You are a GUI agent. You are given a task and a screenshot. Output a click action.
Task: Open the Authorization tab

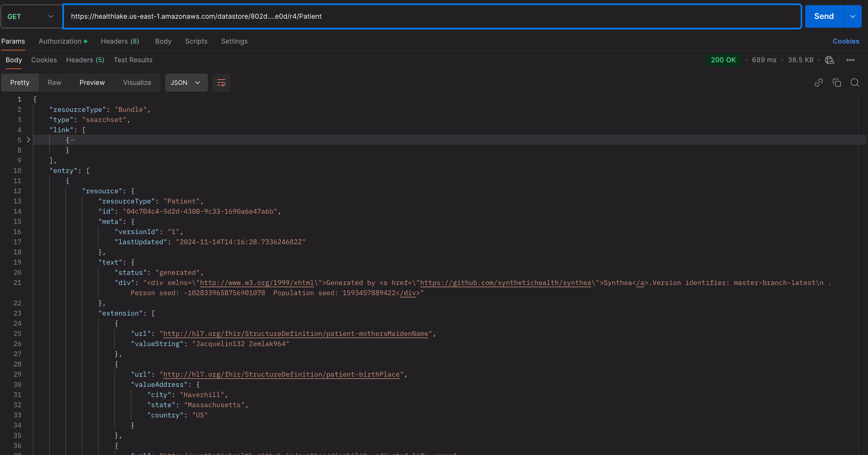[x=63, y=41]
